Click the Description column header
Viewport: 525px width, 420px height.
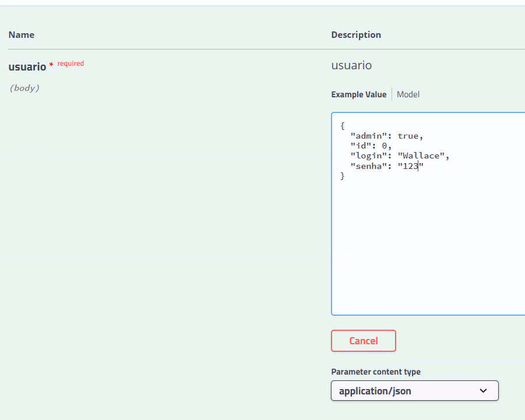click(x=356, y=35)
